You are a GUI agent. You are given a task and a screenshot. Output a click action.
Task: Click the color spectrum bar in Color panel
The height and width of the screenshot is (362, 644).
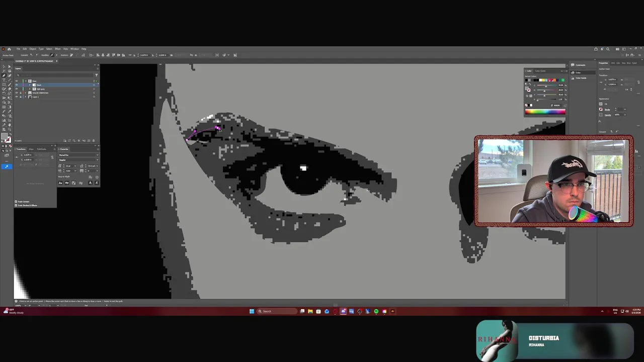pyautogui.click(x=545, y=112)
